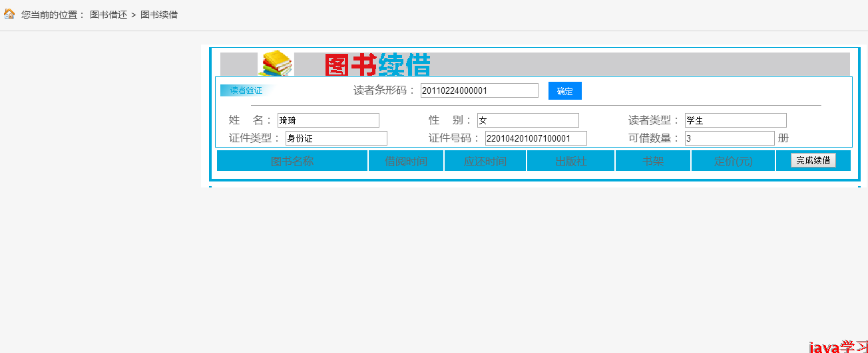Select 图书续借 breadcrumb item

pyautogui.click(x=159, y=15)
